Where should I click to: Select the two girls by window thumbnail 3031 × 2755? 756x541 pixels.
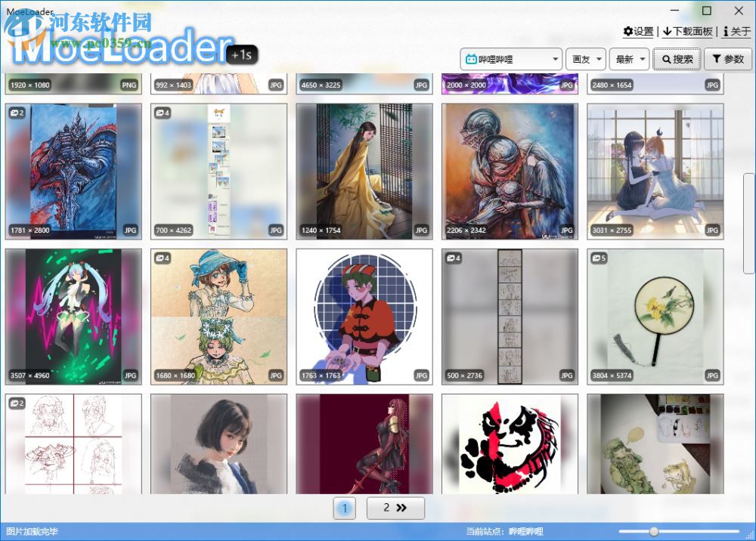[x=655, y=172]
